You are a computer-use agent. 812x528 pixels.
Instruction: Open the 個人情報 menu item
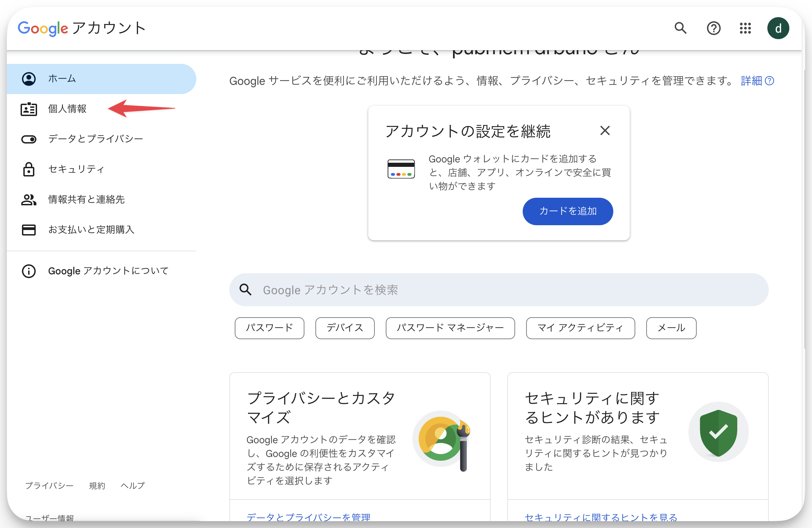[101, 109]
